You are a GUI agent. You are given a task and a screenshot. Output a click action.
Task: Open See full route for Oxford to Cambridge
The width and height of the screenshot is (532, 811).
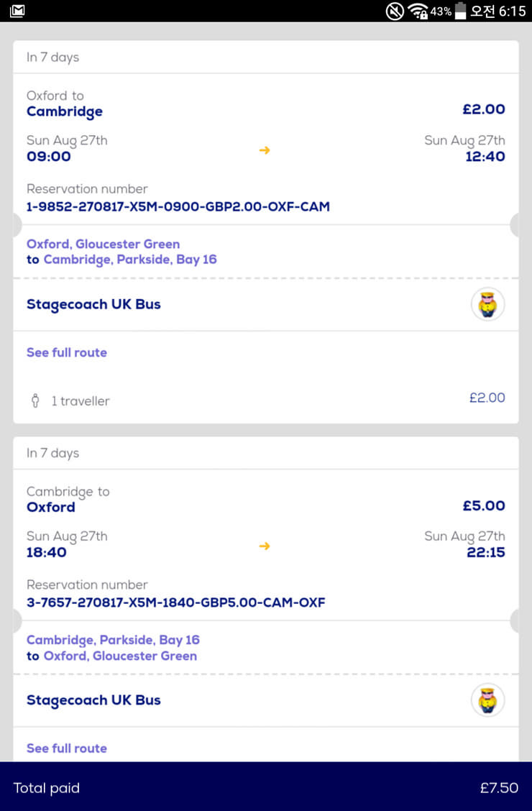click(67, 352)
